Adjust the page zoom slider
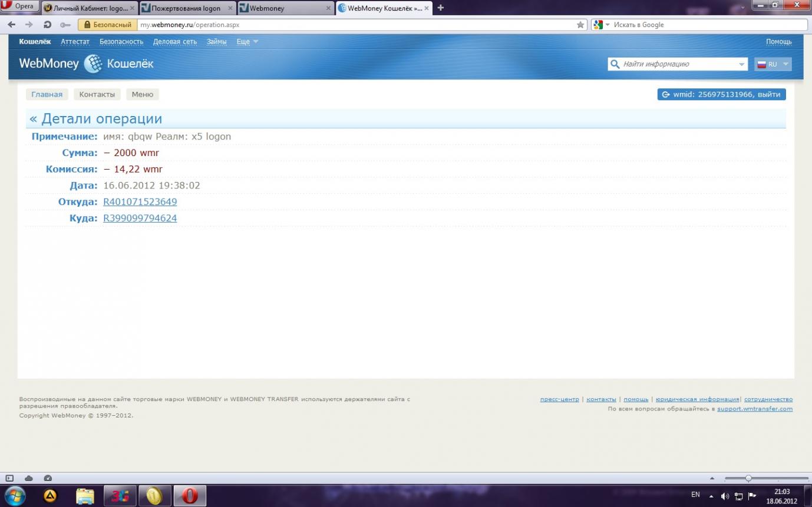Image resolution: width=812 pixels, height=507 pixels. click(x=748, y=478)
